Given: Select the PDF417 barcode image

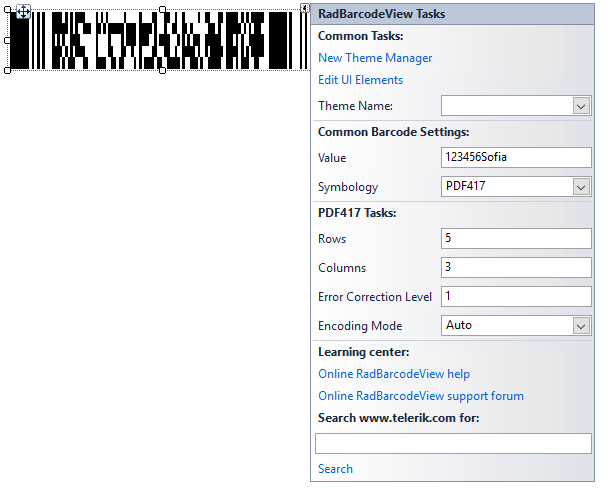Looking at the screenshot, I should tap(158, 40).
